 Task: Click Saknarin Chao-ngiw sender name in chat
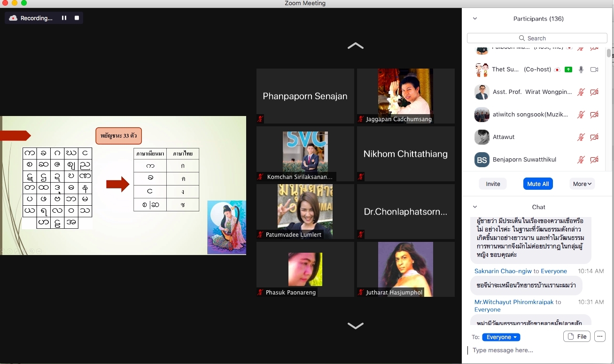(503, 271)
